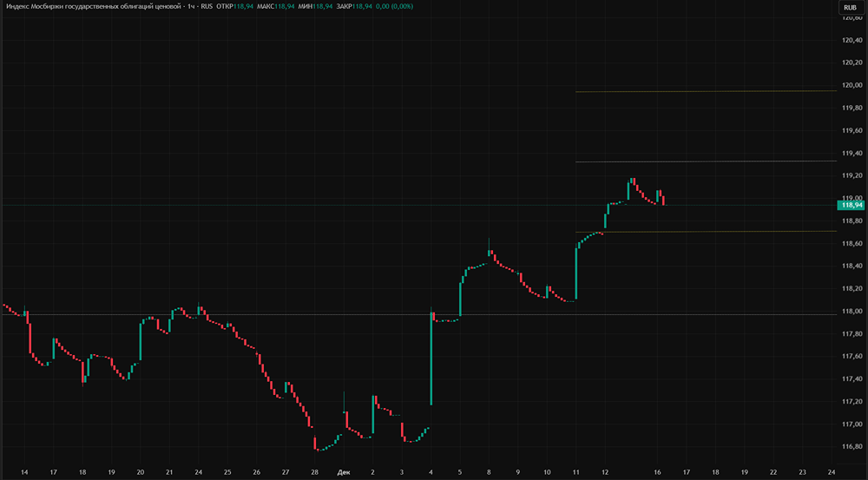868x480 pixels.
Task: Click date label 9 on time axis
Action: (518, 472)
